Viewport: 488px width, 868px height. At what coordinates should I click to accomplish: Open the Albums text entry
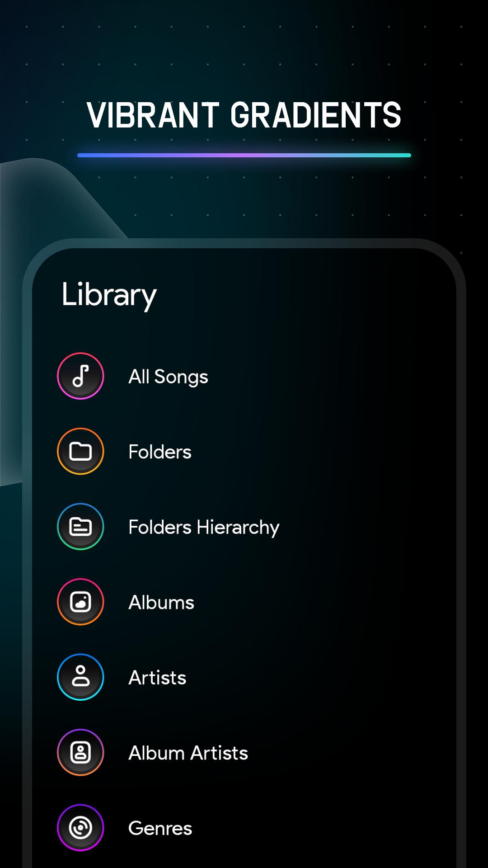pyautogui.click(x=161, y=603)
